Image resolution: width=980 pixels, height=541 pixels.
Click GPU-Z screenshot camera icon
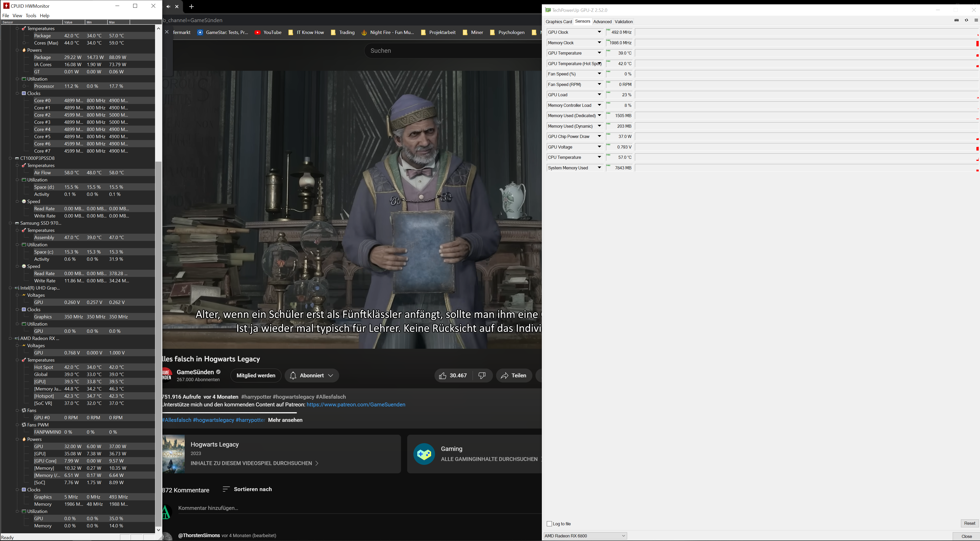[x=956, y=21]
